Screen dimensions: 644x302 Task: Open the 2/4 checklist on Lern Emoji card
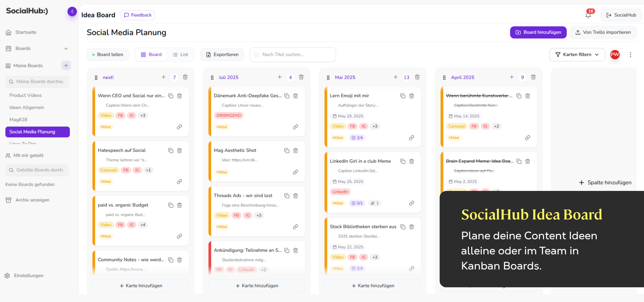[357, 138]
